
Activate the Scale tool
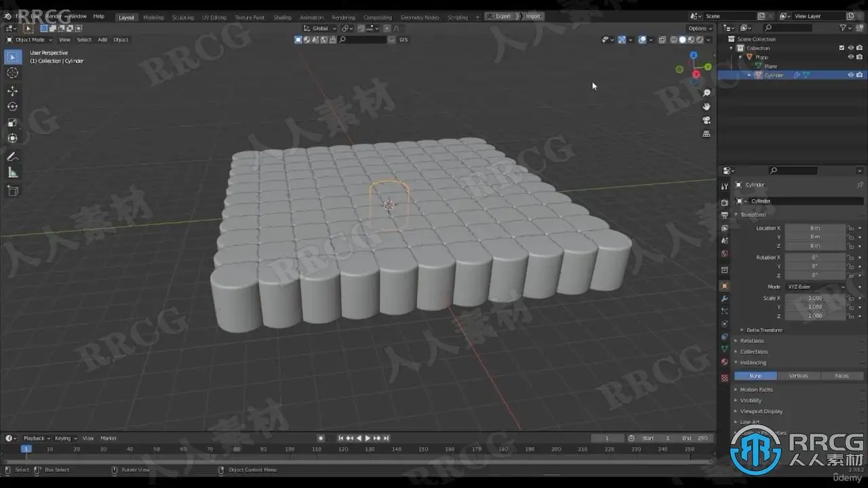pos(12,123)
